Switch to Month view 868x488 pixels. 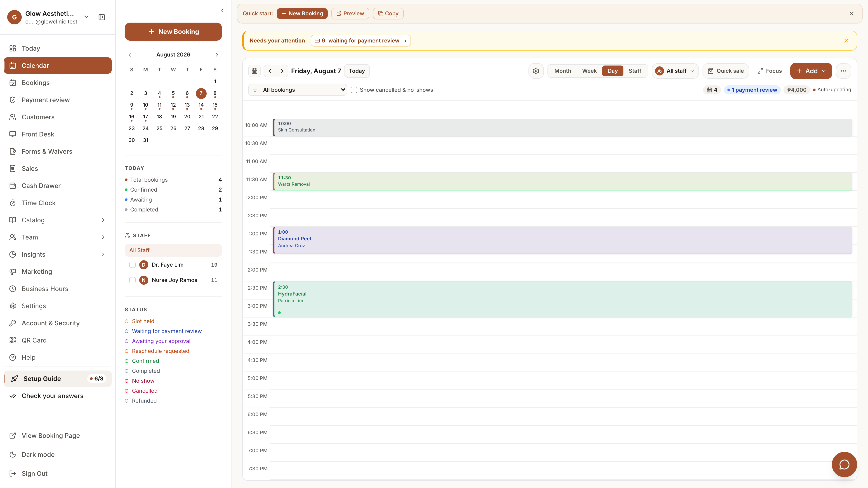point(563,71)
